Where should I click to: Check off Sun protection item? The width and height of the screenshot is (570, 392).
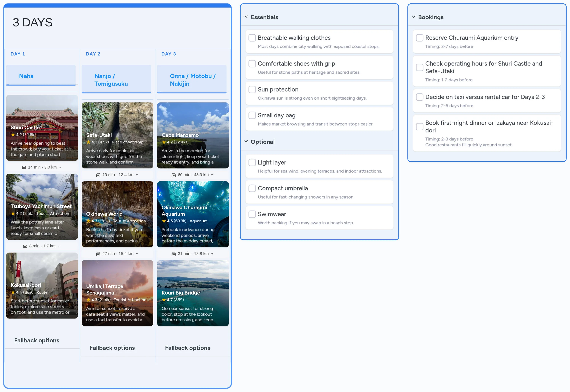(x=252, y=89)
